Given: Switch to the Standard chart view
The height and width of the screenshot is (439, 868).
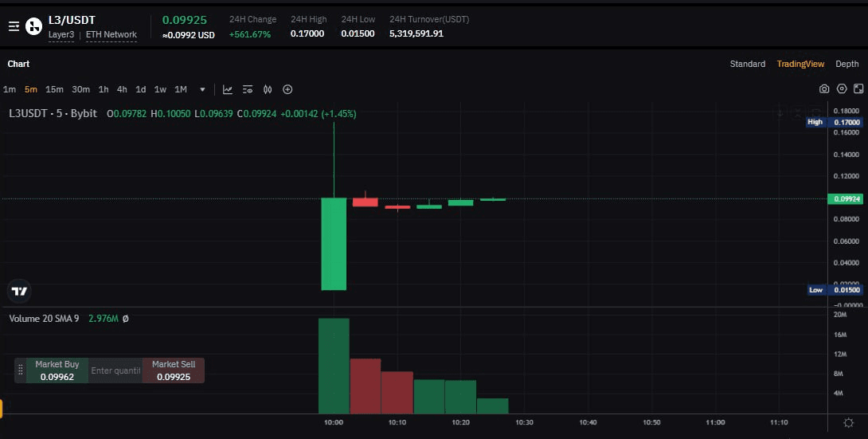Looking at the screenshot, I should click(x=747, y=64).
